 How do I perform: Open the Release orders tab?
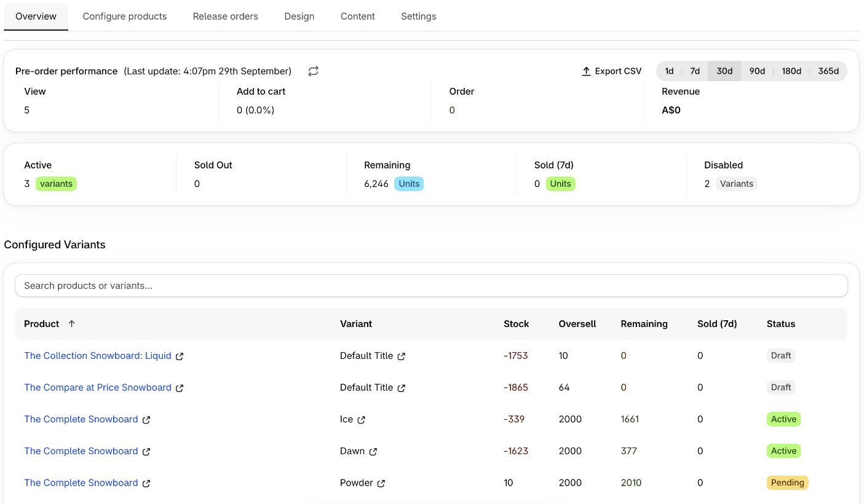[226, 17]
